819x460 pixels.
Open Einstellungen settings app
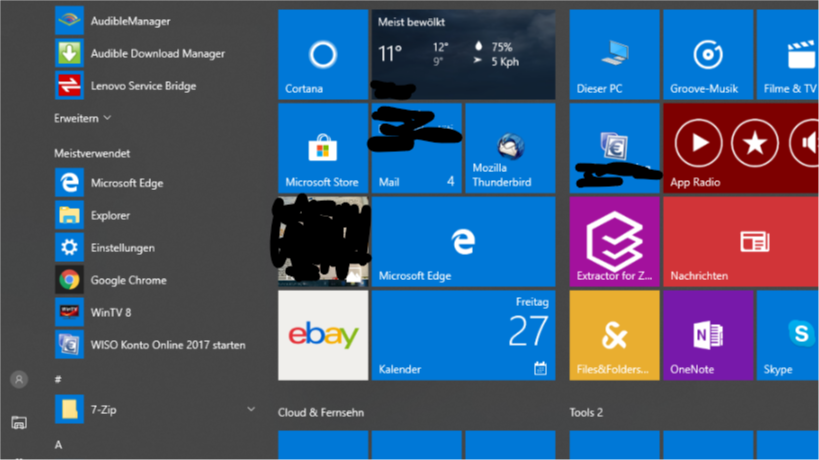pyautogui.click(x=157, y=247)
